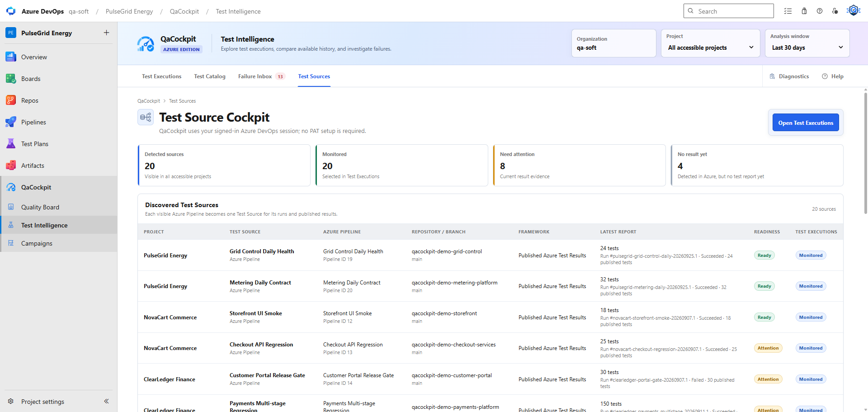Open the user avatar menu
Screen dimensions: 868x412
tap(854, 10)
